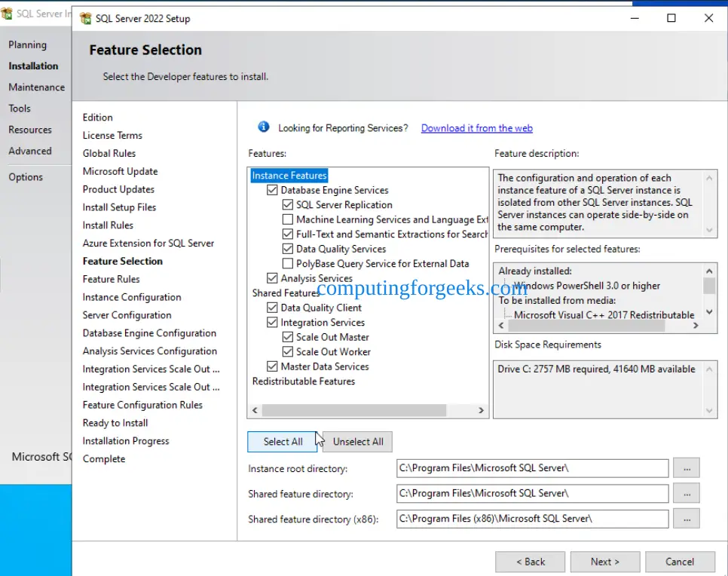Screen dimensions: 728x576
Task: Toggle Analysis Services checkbox
Action: coord(272,278)
